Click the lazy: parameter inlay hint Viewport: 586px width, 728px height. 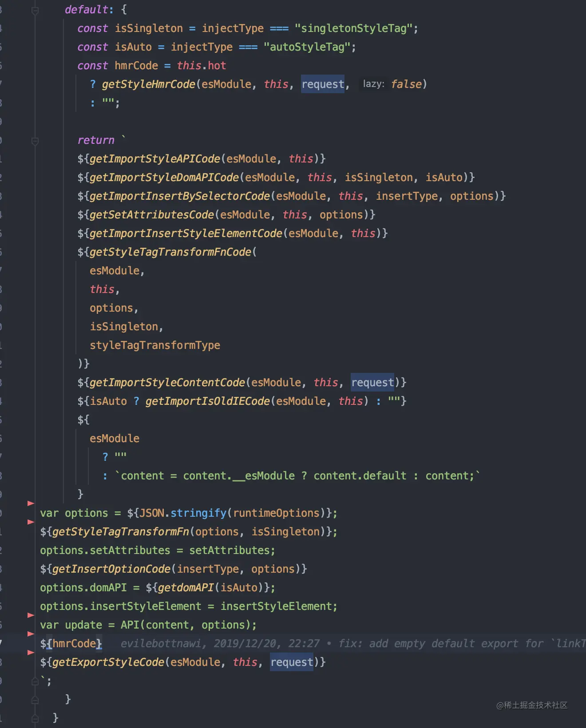(374, 84)
